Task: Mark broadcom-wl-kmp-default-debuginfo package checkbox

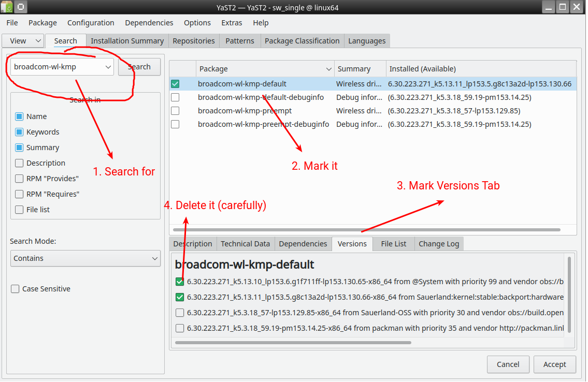Action: click(175, 97)
